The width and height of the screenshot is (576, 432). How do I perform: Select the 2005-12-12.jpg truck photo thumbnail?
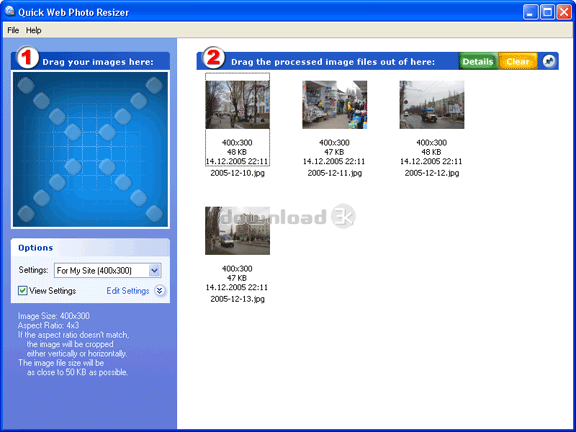432,105
